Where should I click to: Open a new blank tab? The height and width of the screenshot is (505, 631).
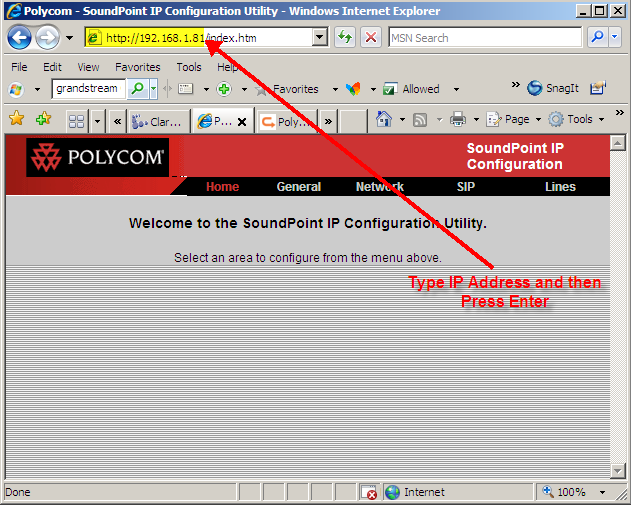pos(353,121)
